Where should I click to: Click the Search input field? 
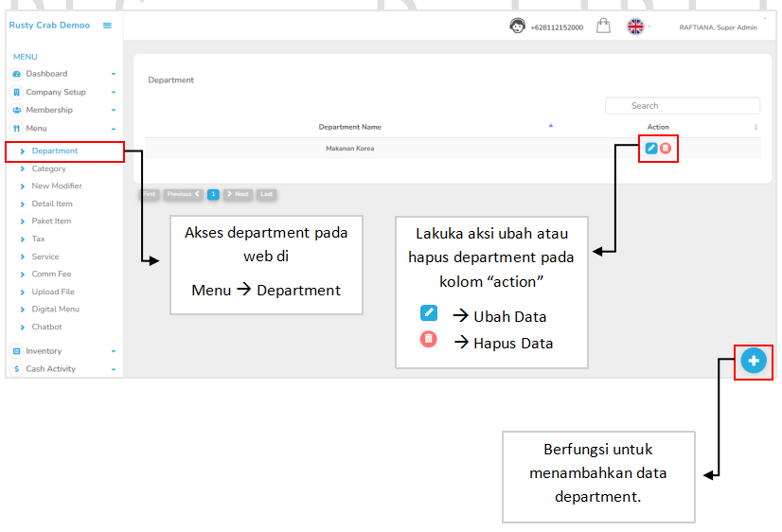pos(683,106)
